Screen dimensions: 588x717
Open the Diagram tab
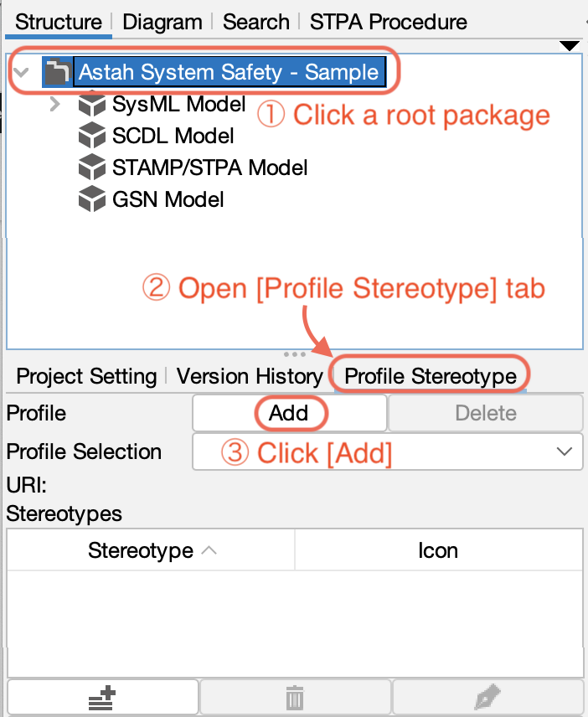click(162, 22)
